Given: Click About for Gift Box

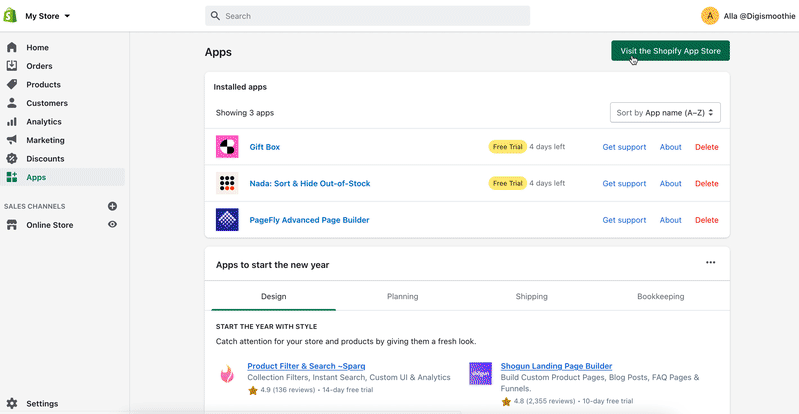Looking at the screenshot, I should click(x=671, y=147).
